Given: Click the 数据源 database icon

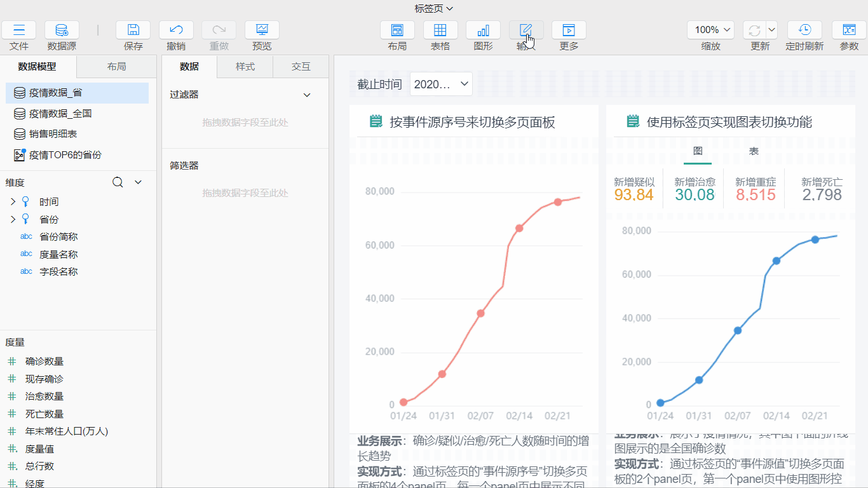Looking at the screenshot, I should [62, 30].
